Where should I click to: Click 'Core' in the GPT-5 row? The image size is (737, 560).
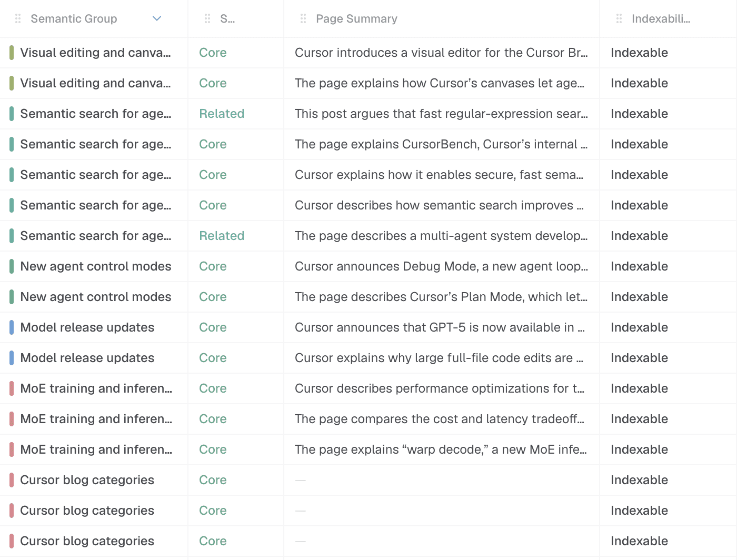point(213,327)
